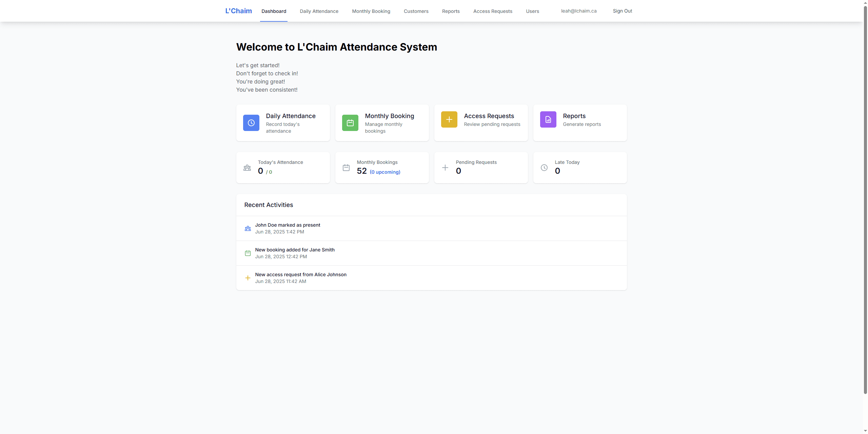Open the Monthly Booking card title
Screen dimensions: 868x434
click(390, 116)
